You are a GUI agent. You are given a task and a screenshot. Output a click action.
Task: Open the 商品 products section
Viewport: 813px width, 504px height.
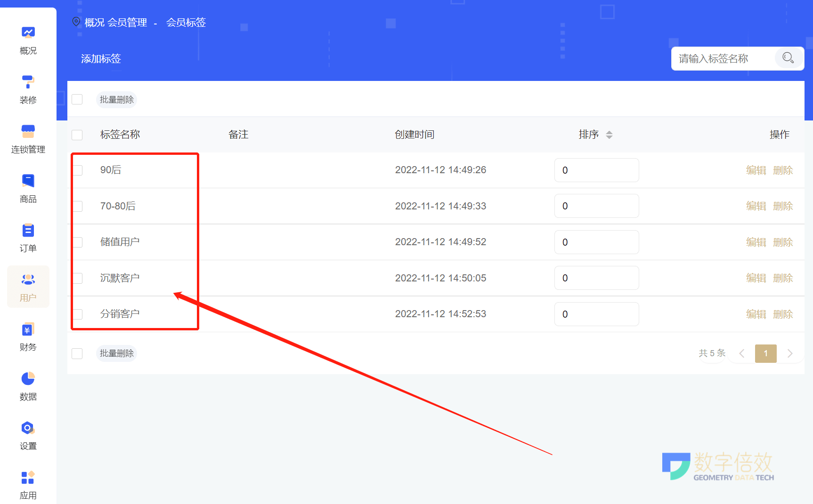[28, 188]
